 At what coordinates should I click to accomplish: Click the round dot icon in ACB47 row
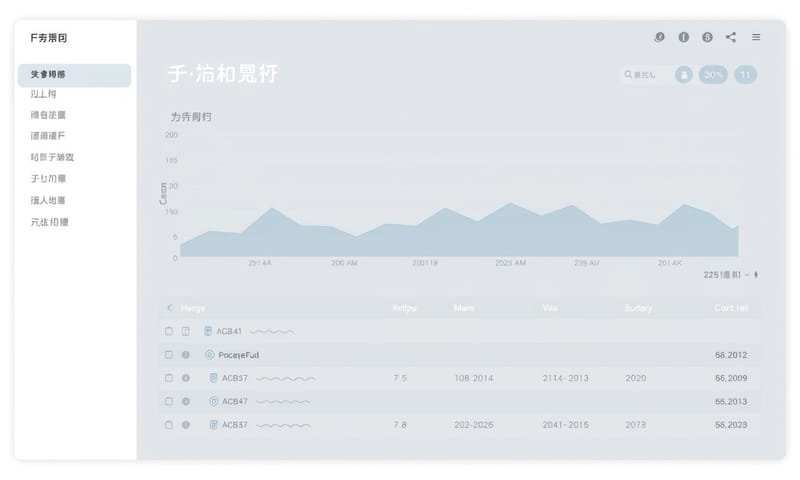186,401
